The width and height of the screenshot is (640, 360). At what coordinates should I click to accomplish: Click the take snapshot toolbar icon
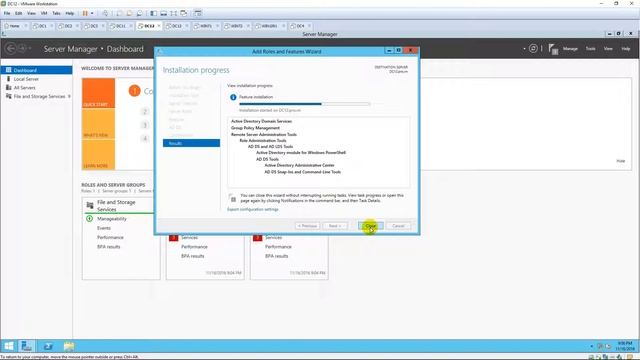[119, 13]
